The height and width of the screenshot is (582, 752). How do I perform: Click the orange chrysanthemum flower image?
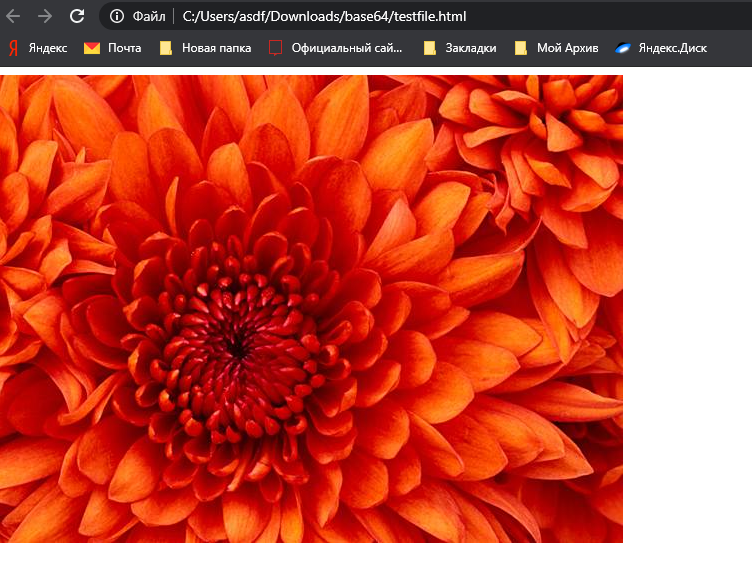pyautogui.click(x=311, y=309)
